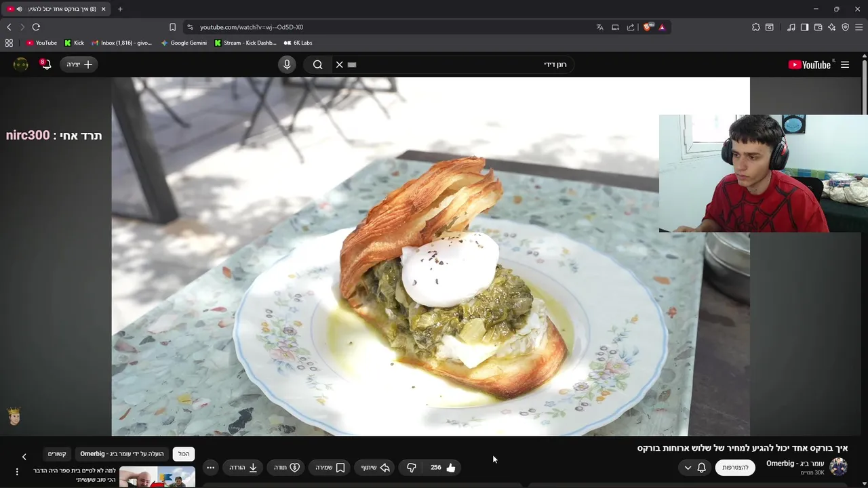This screenshot has height=488, width=868.
Task: Click the crown emote icon at left
Action: [x=14, y=416]
